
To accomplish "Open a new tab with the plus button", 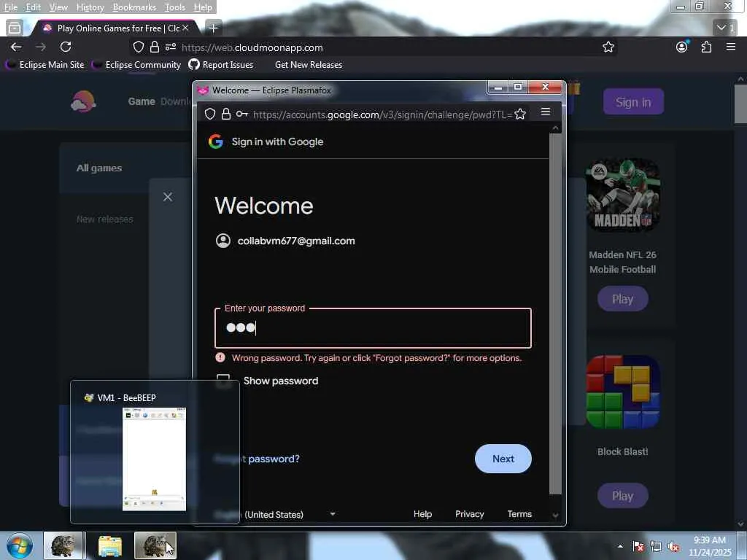I will pos(214,28).
